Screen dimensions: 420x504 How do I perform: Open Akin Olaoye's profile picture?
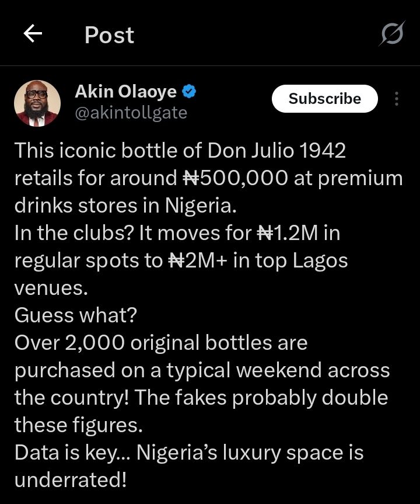point(37,103)
